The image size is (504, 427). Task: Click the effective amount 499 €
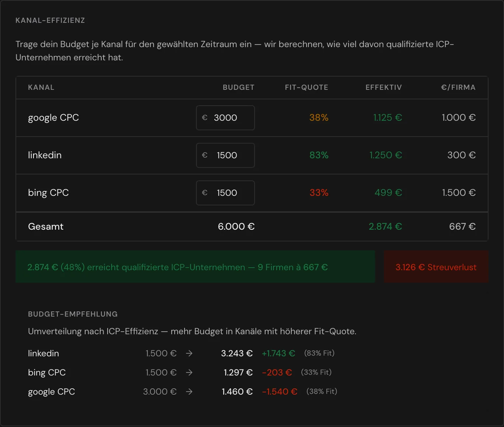point(388,193)
